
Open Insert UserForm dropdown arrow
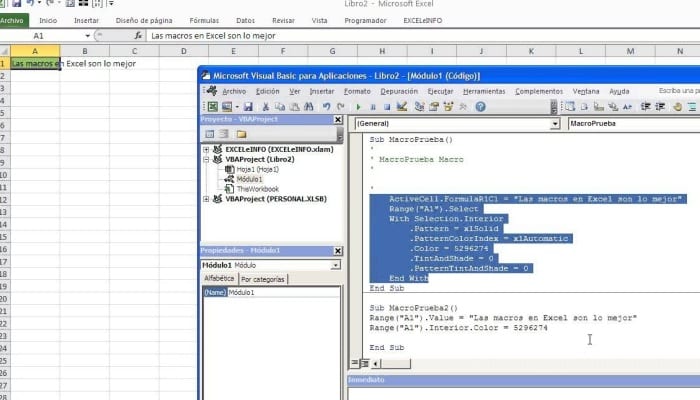pyautogui.click(x=237, y=107)
